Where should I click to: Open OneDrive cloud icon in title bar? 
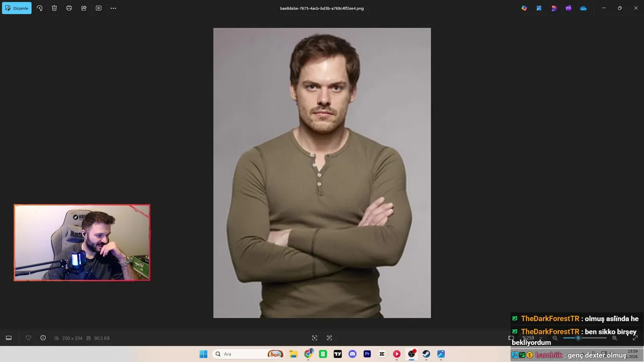[583, 8]
